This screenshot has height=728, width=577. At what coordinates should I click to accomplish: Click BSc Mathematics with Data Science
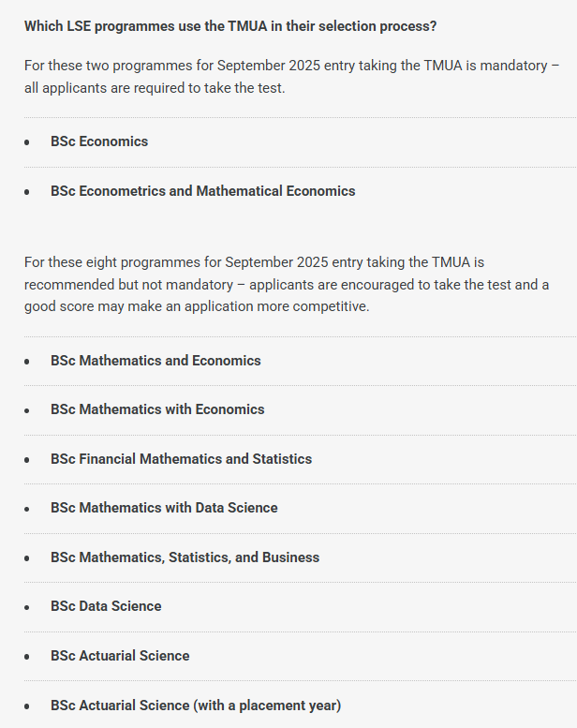(164, 508)
